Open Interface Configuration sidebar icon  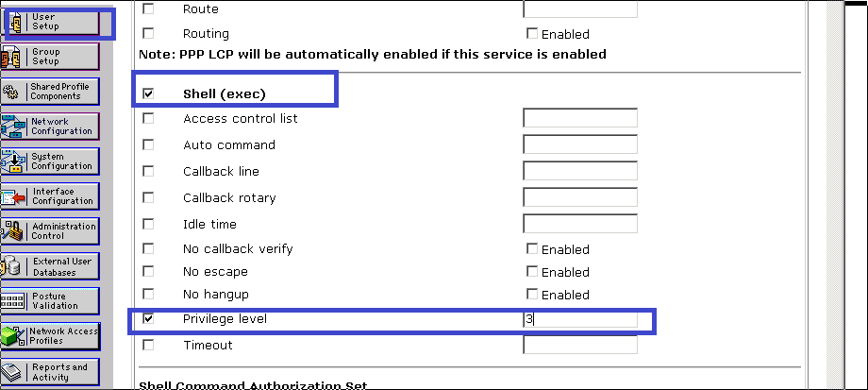click(50, 196)
